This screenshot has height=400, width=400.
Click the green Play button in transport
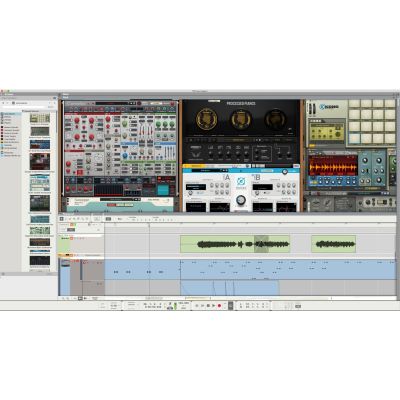(x=214, y=306)
